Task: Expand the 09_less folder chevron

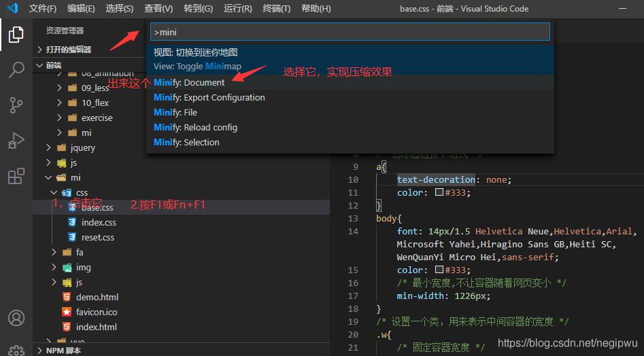Action: (x=59, y=88)
